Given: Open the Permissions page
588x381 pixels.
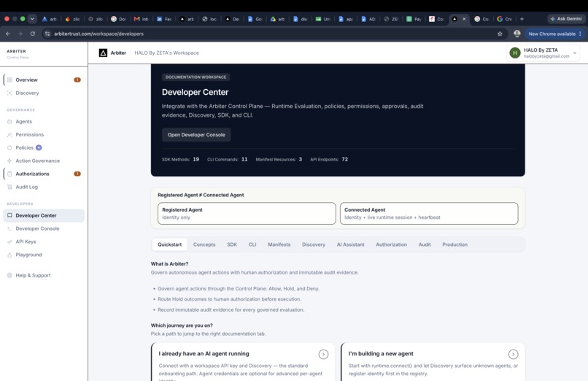Looking at the screenshot, I should [x=44, y=134].
